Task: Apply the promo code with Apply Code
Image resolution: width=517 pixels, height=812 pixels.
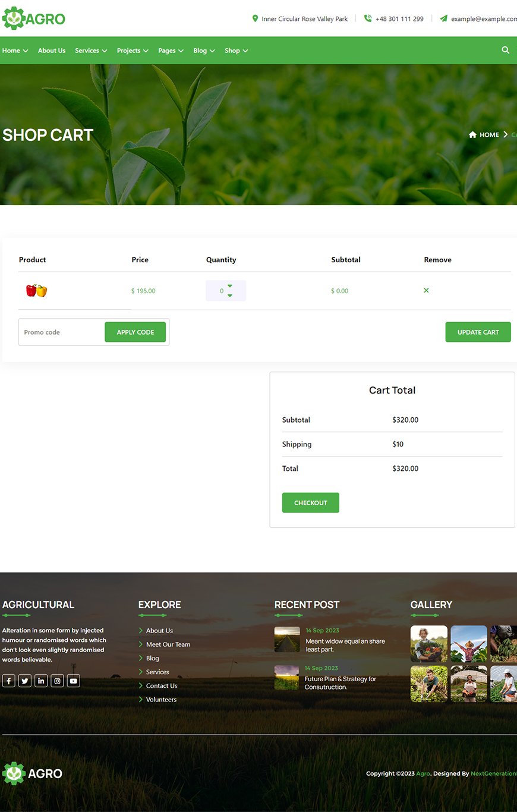Action: click(x=135, y=332)
